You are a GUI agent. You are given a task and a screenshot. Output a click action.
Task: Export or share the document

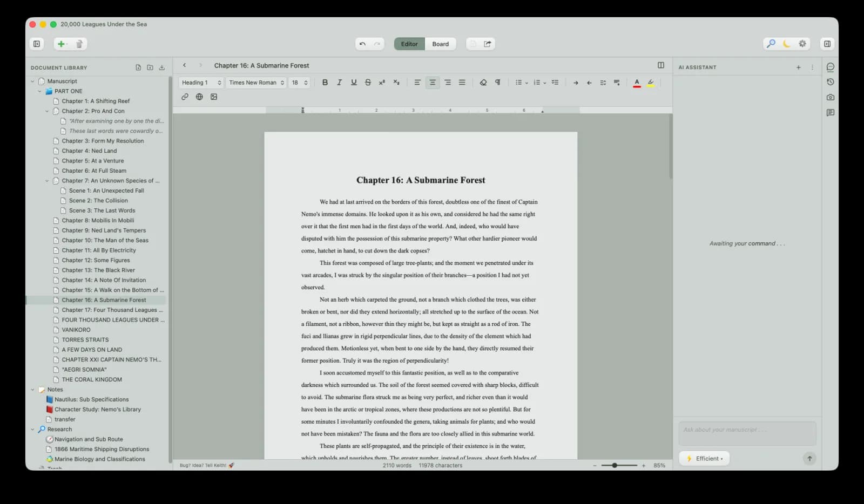coord(488,44)
